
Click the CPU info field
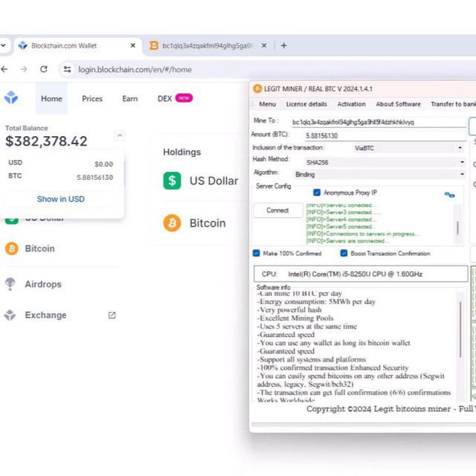[x=361, y=274]
